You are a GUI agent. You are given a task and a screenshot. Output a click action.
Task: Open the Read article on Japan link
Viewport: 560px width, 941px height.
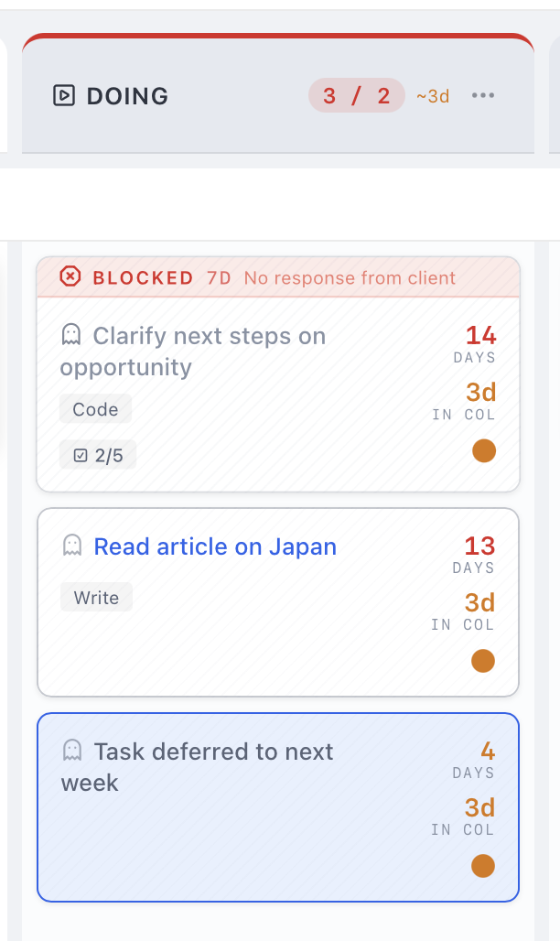215,546
